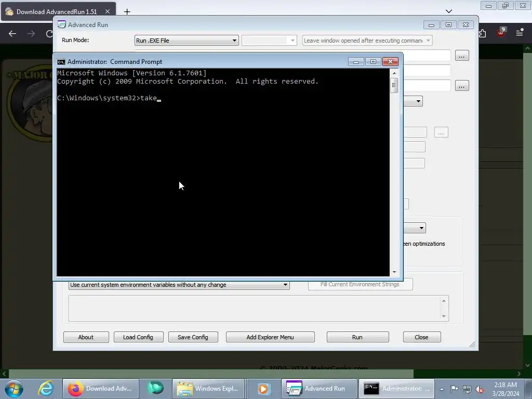Close the Download AdvancedRun 1.51 tab

pos(107,11)
